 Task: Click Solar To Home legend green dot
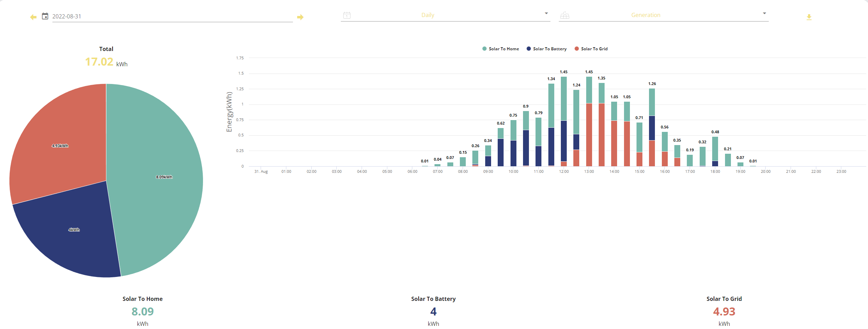point(484,49)
